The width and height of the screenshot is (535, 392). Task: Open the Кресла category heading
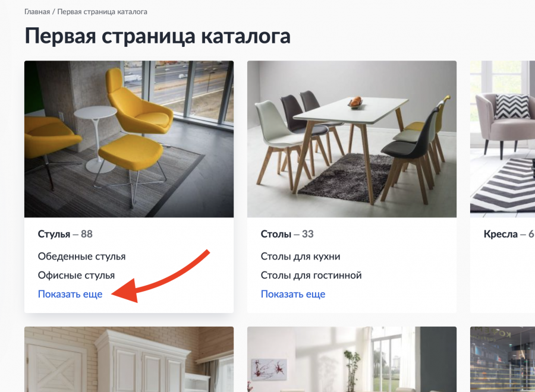501,234
